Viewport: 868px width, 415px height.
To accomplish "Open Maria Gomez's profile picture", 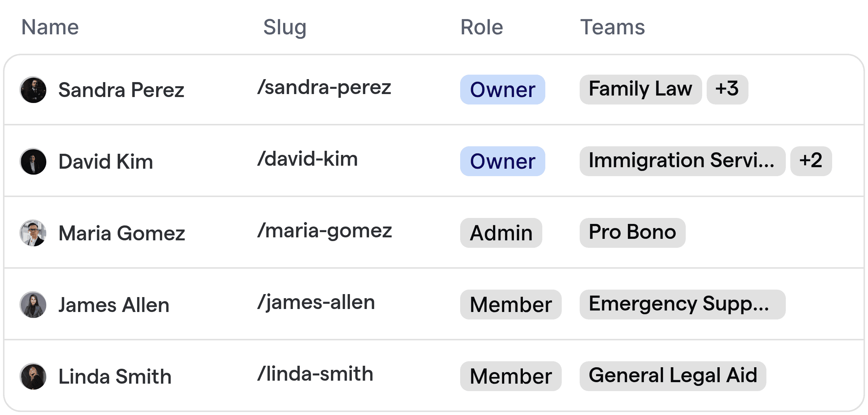I will coord(33,233).
